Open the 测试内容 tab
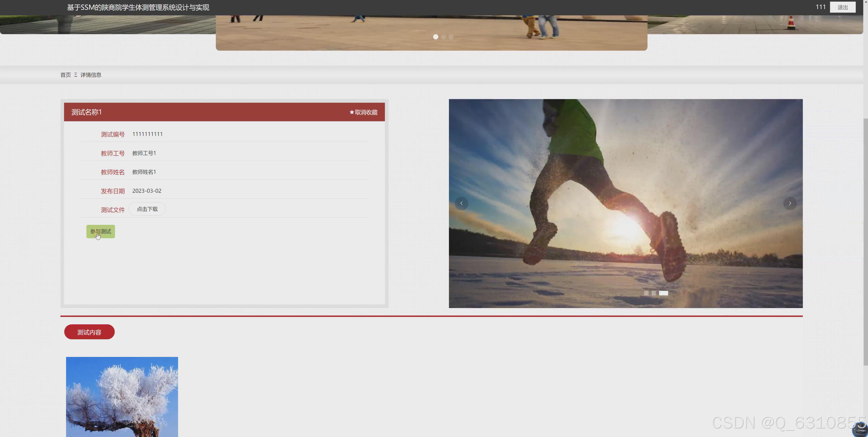 89,332
